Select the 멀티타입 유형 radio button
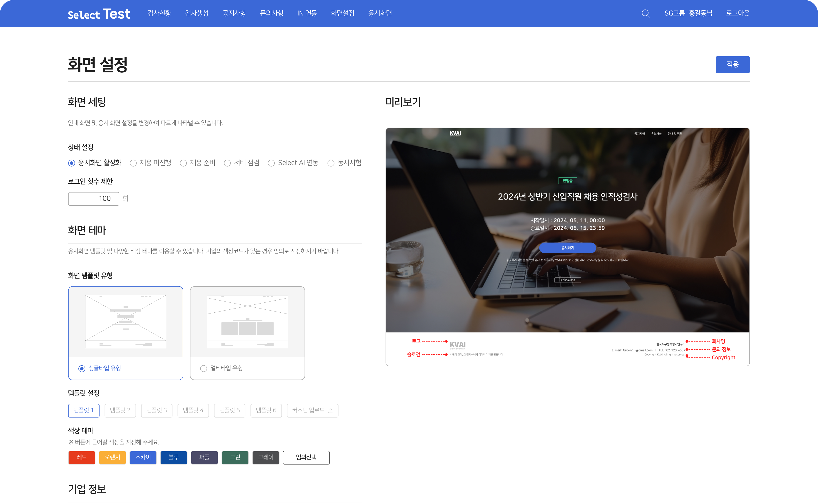Image resolution: width=818 pixels, height=504 pixels. point(204,368)
